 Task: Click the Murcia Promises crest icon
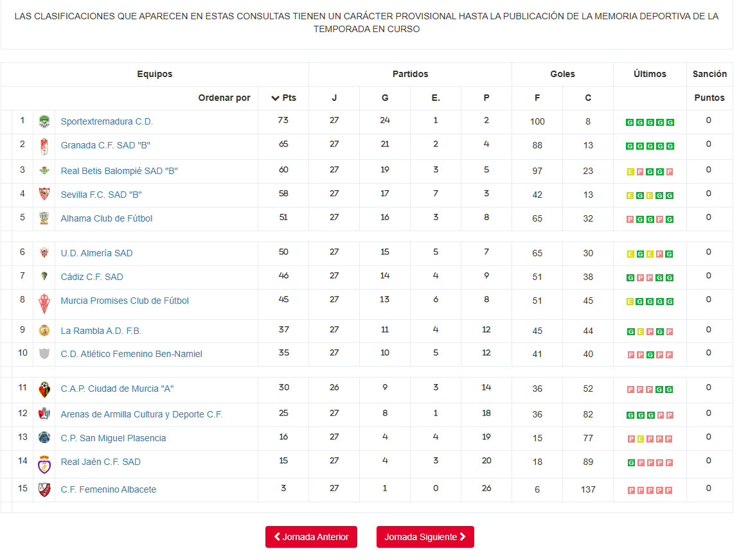coord(44,304)
